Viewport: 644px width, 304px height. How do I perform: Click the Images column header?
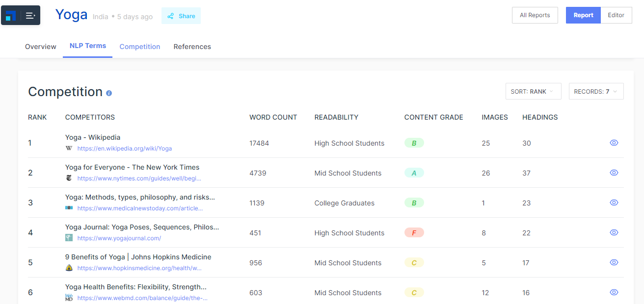495,117
